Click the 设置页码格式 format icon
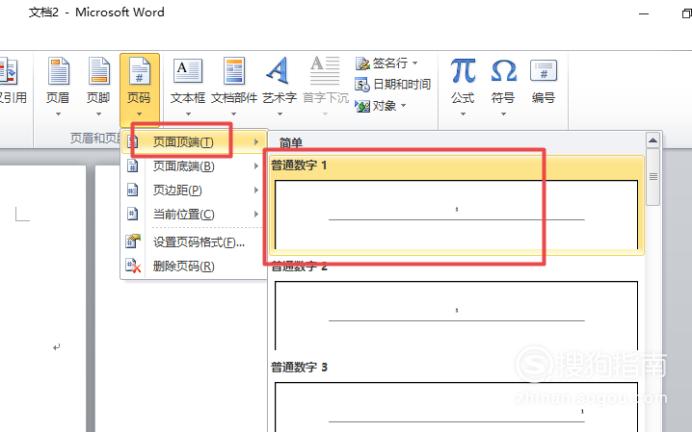This screenshot has width=692, height=432. [x=132, y=241]
